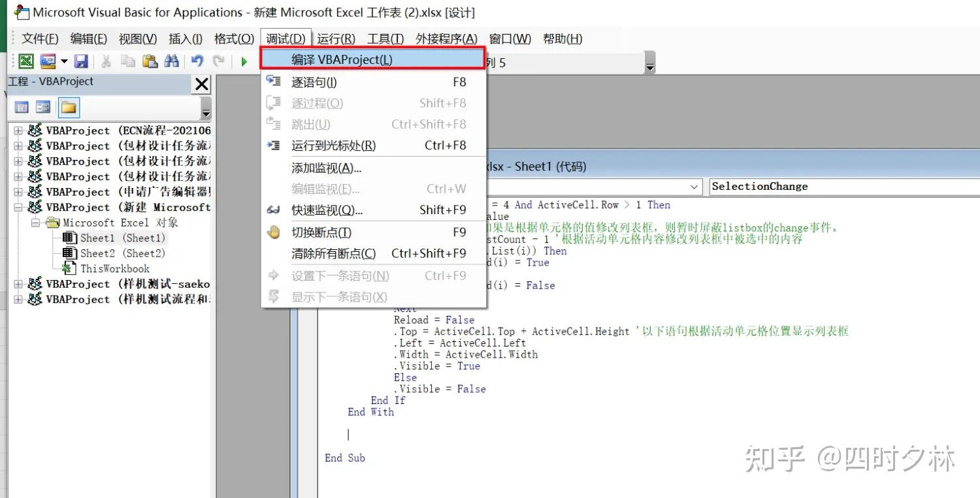Click the Copy icon in the toolbar
The width and height of the screenshot is (980, 498).
pyautogui.click(x=127, y=61)
